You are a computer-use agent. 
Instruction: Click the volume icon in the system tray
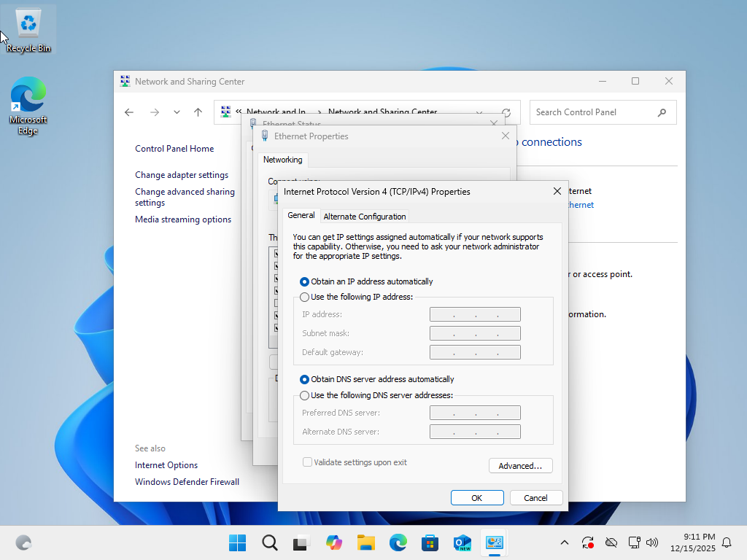point(652,542)
